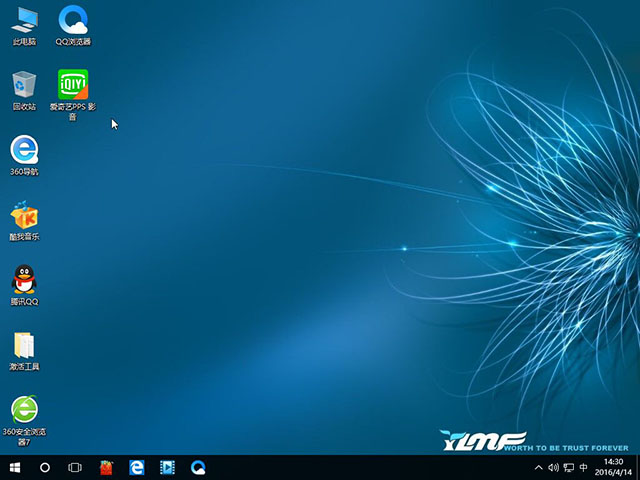The image size is (640, 480).
Task: Expand the hidden system tray icons chevron
Action: pyautogui.click(x=539, y=467)
